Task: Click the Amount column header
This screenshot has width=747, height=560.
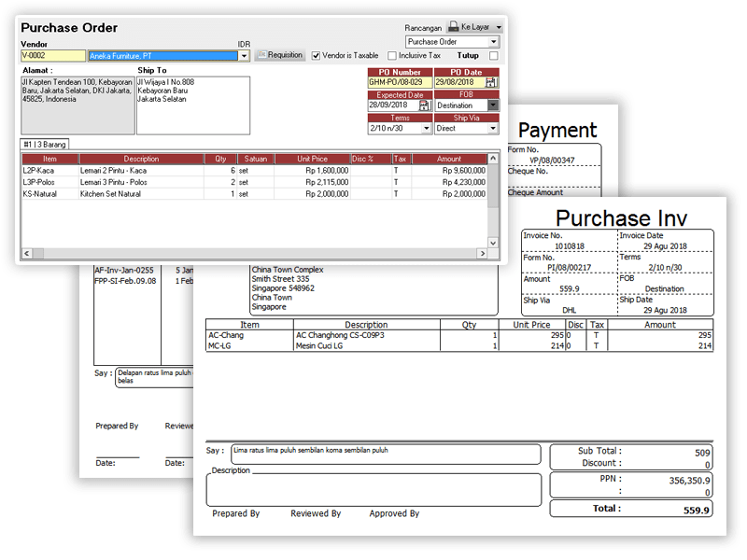Action: click(x=448, y=160)
